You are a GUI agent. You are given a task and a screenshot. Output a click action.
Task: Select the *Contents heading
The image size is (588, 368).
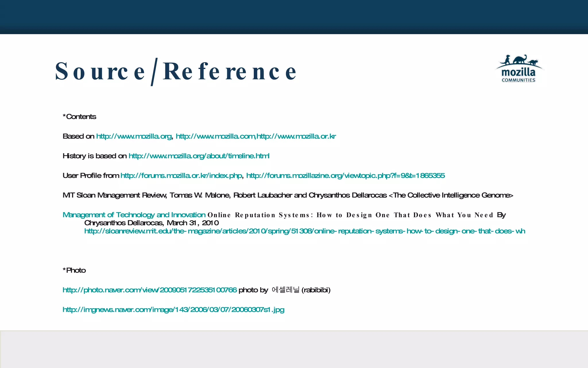[x=80, y=117]
